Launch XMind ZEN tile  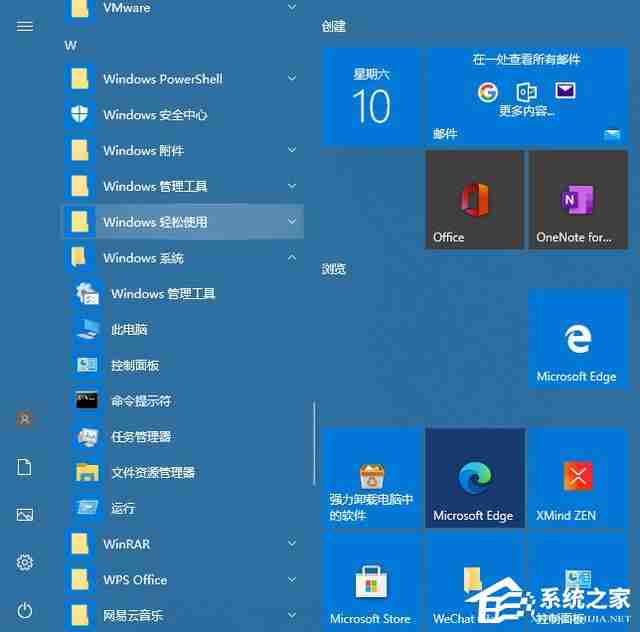pos(578,478)
